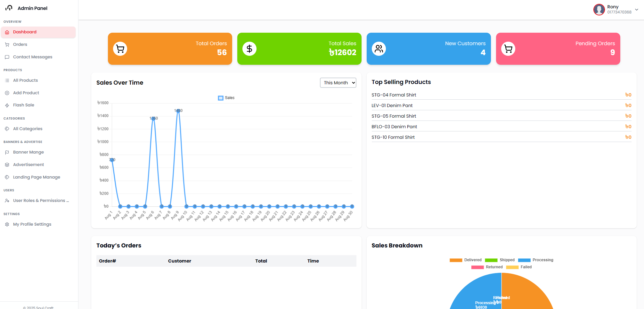This screenshot has height=309, width=644.
Task: Click the Pending Orders cart icon
Action: click(x=508, y=49)
